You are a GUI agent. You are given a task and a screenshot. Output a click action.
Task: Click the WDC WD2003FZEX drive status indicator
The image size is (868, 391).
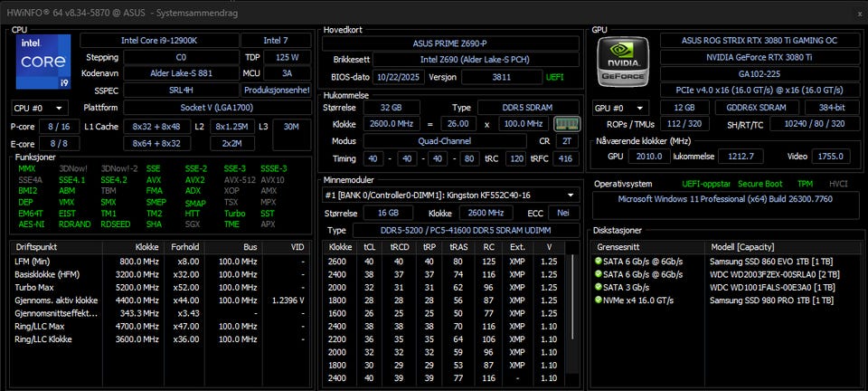pos(599,274)
